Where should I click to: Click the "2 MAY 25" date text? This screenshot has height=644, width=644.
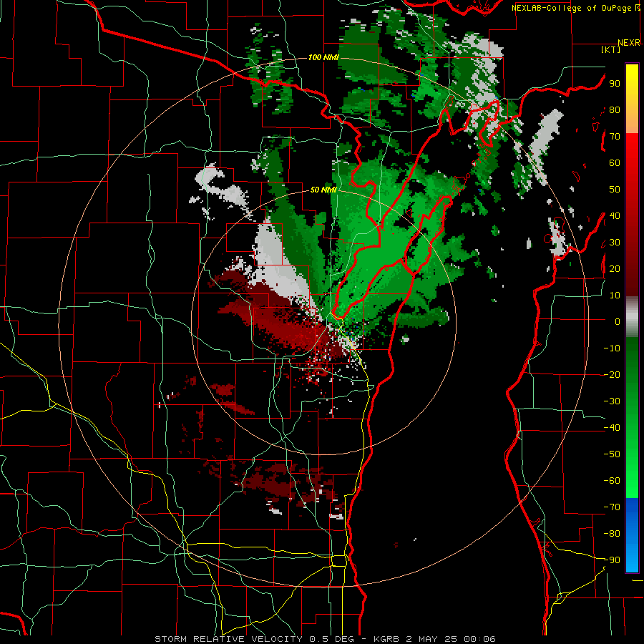pos(431,639)
